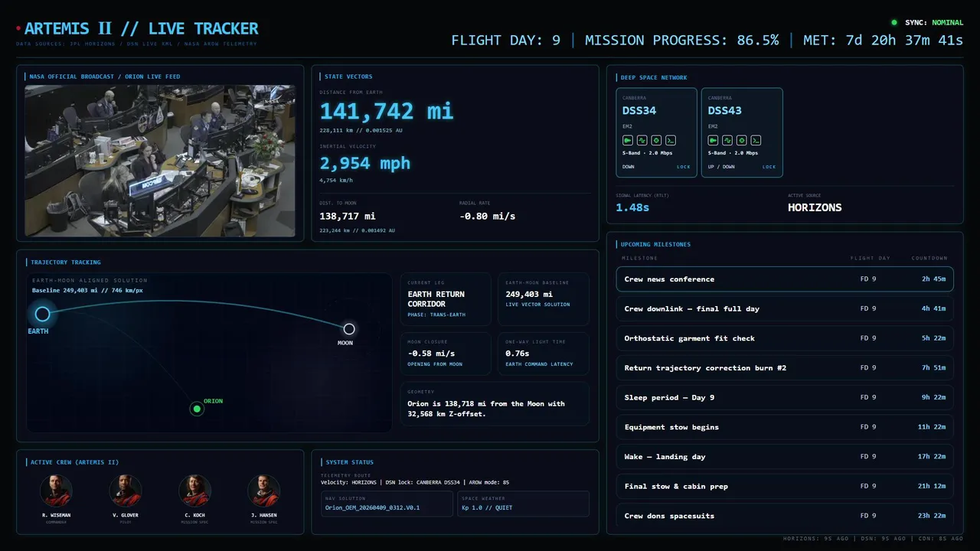Click the DSS43 ranging target icon

[x=741, y=141]
